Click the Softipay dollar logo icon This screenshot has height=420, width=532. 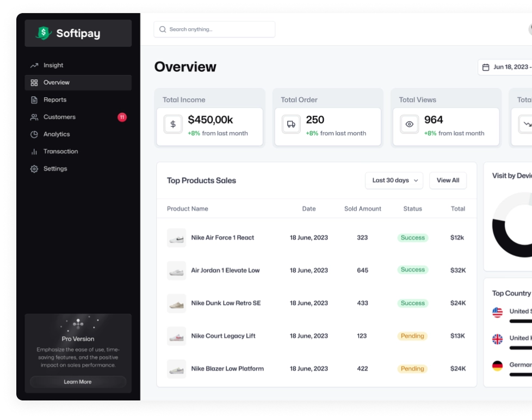click(x=44, y=33)
